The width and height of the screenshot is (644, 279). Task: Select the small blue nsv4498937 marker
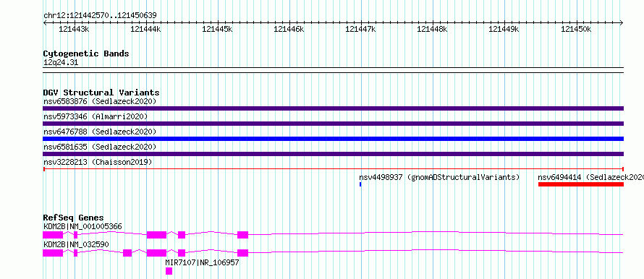point(360,184)
